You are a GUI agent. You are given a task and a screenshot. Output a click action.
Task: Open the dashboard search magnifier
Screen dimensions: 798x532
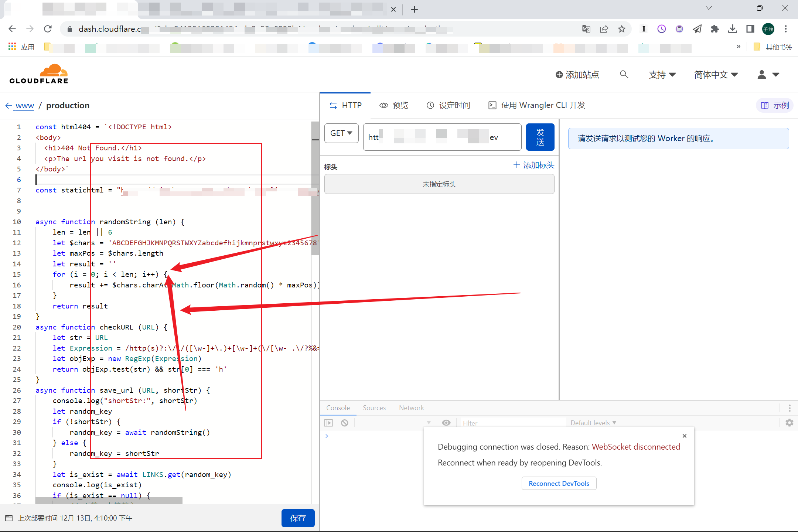[x=624, y=74]
